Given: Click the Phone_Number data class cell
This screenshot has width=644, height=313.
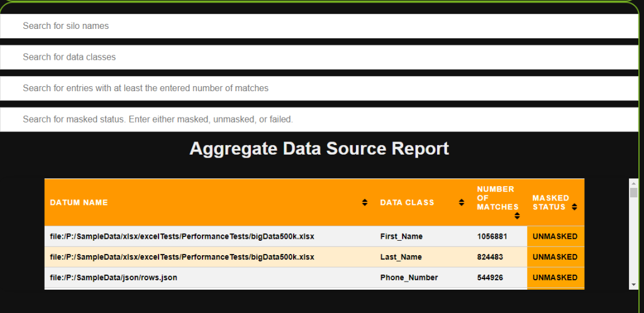Looking at the screenshot, I should pos(409,277).
